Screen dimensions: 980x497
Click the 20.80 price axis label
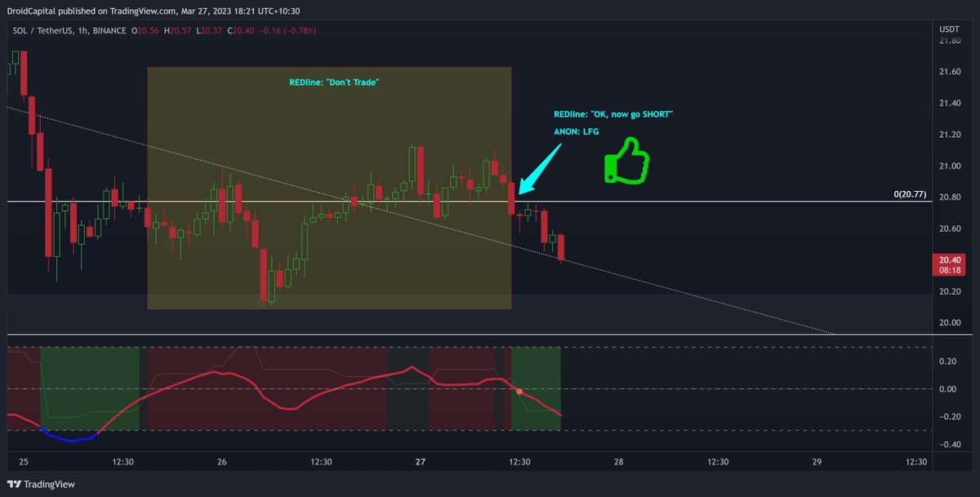point(949,197)
